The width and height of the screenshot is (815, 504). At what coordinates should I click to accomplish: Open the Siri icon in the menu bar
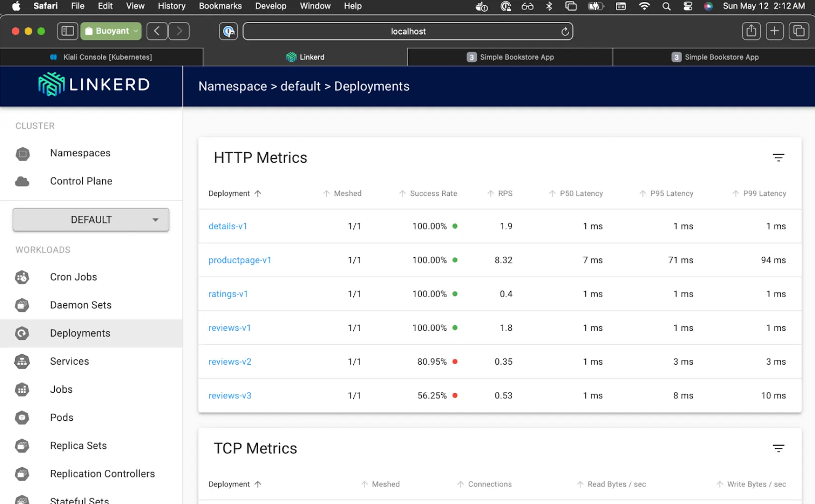708,6
